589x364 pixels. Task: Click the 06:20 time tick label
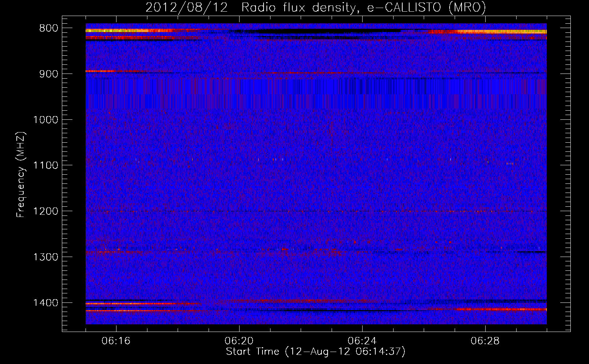point(239,341)
